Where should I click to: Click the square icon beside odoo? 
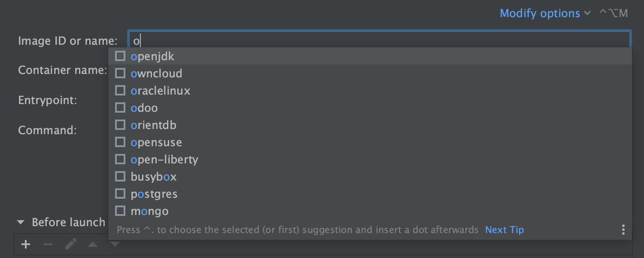coord(120,108)
